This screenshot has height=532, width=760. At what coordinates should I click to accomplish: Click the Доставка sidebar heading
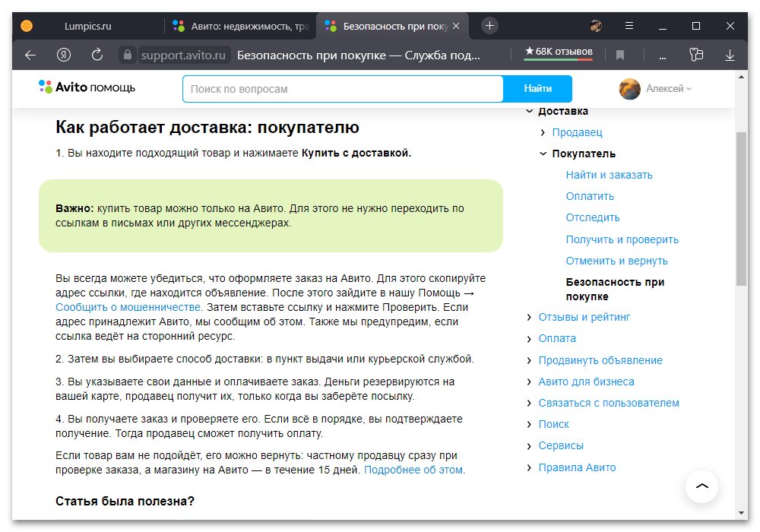[x=563, y=111]
